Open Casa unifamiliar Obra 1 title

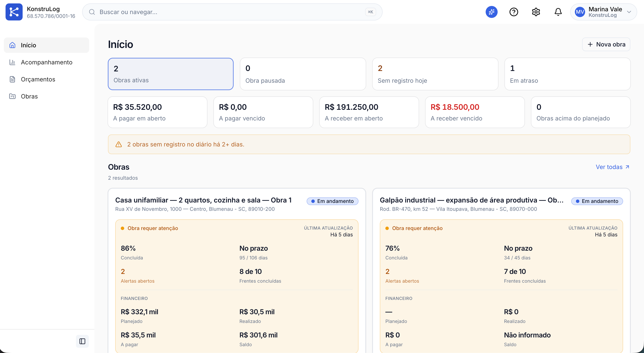[x=203, y=200]
